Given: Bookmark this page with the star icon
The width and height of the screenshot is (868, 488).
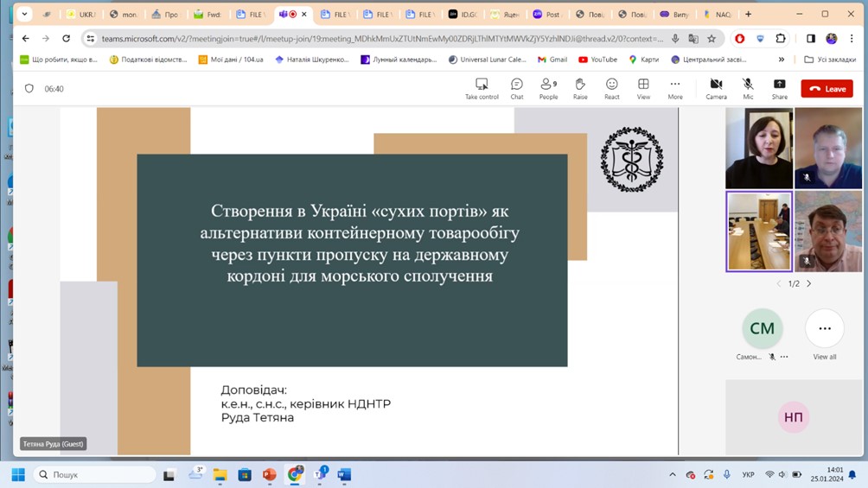Looking at the screenshot, I should coord(712,38).
